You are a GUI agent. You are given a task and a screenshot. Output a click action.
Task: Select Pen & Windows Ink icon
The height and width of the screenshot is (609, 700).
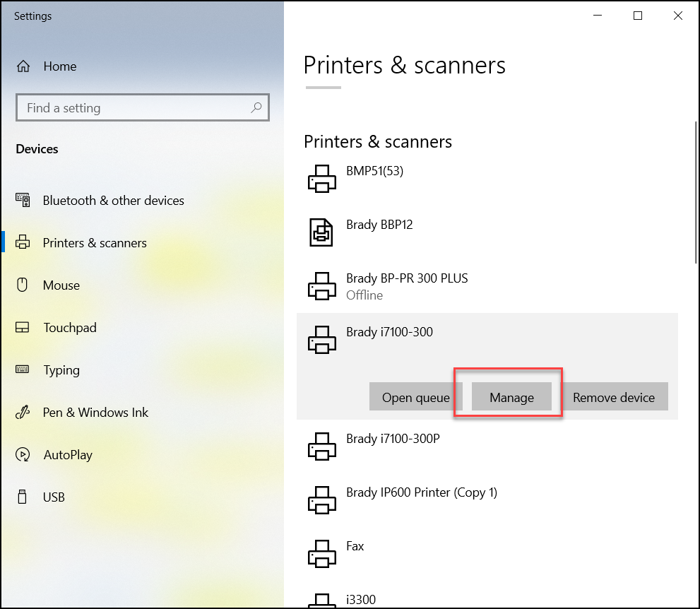click(x=23, y=413)
